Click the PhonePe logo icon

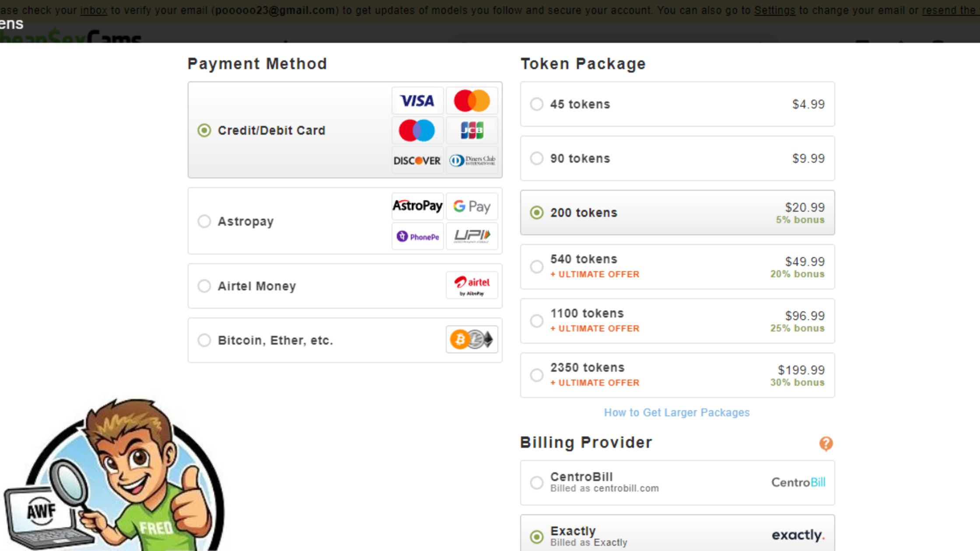point(417,237)
